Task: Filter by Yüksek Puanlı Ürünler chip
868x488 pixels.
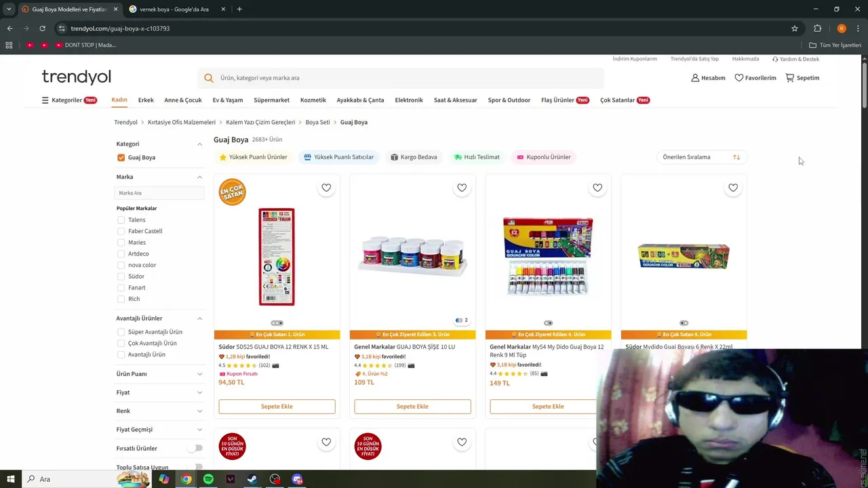Action: pyautogui.click(x=253, y=157)
